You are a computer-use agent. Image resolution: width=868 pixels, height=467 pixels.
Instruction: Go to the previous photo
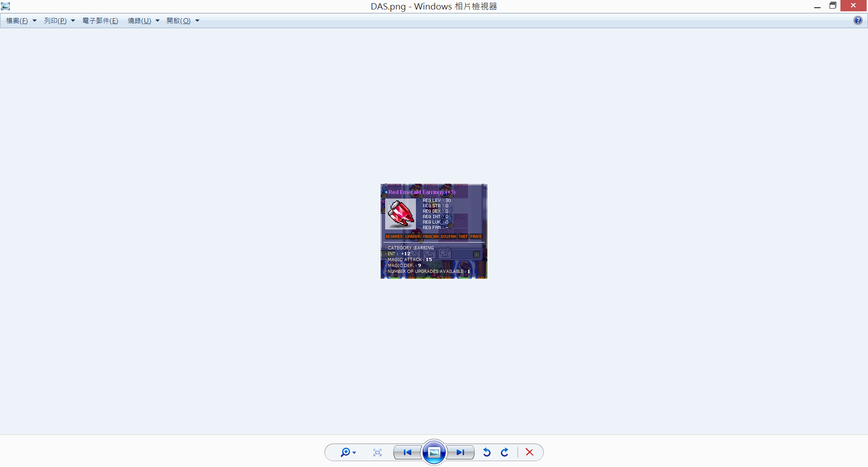(x=407, y=452)
